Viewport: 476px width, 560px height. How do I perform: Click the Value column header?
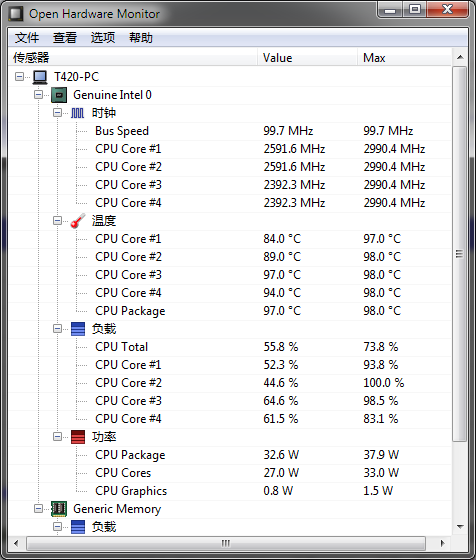click(307, 58)
